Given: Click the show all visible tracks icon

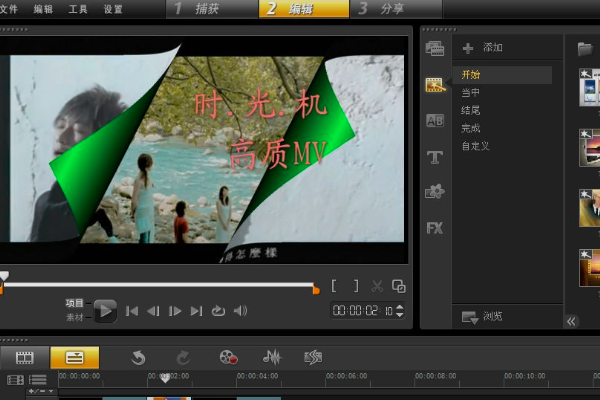Looking at the screenshot, I should [x=15, y=380].
